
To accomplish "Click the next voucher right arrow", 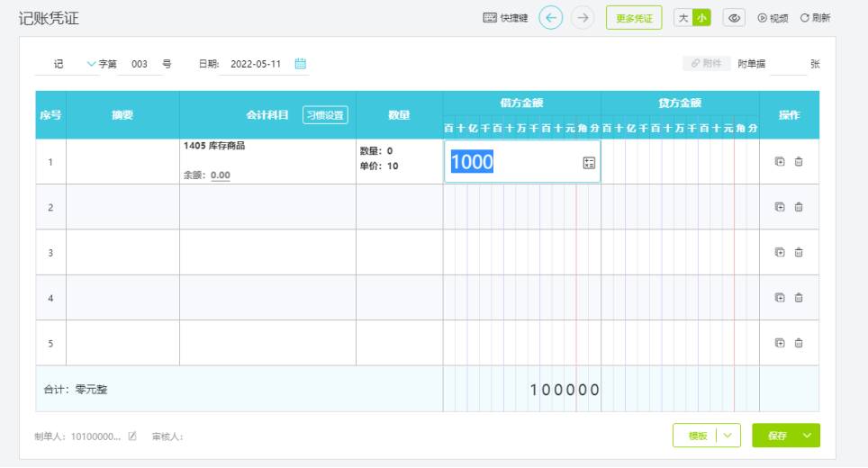I will pos(583,18).
